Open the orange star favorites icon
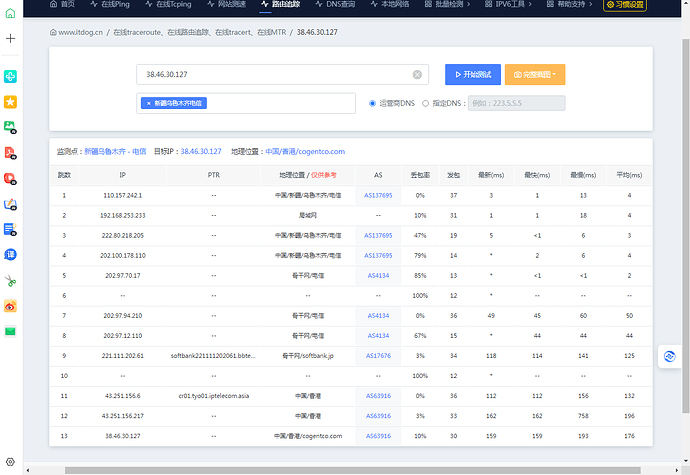 click(10, 102)
